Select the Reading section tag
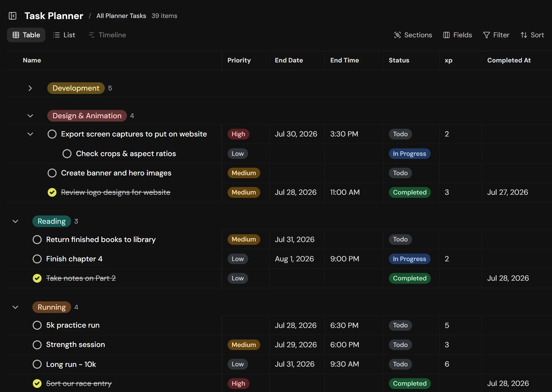Screen dimensions: 552x392 (51, 221)
